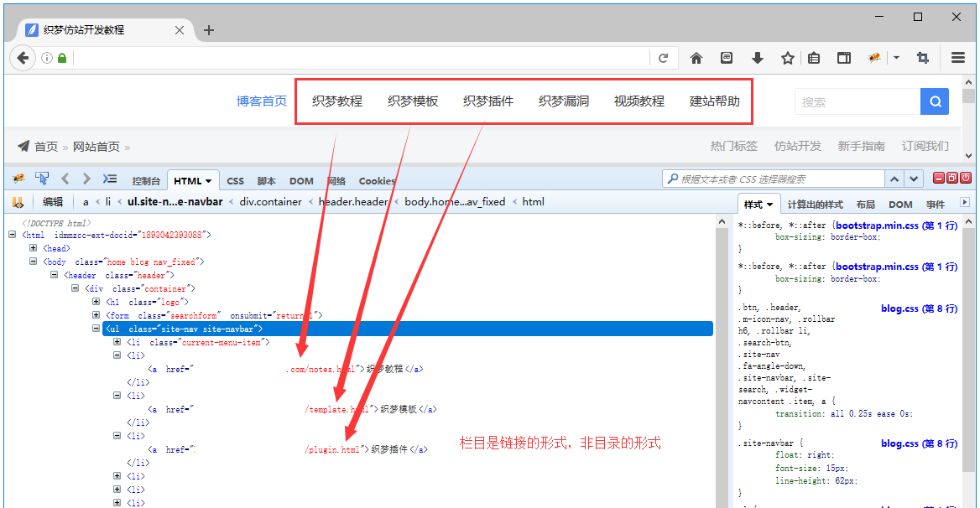Viewport: 980px width, 508px height.
Task: Click the Firefox home icon
Action: tap(696, 58)
